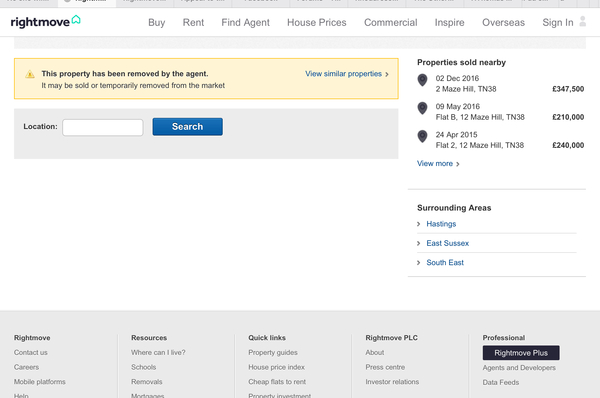Viewport: 600px width, 398px height.
Task: Click the Rightmove Plus button
Action: coord(521,353)
